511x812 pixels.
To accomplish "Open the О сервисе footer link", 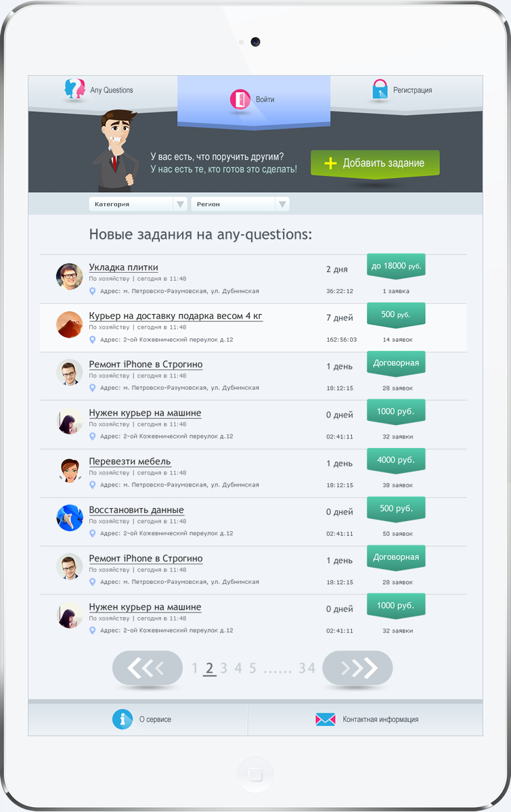I will tap(155, 719).
